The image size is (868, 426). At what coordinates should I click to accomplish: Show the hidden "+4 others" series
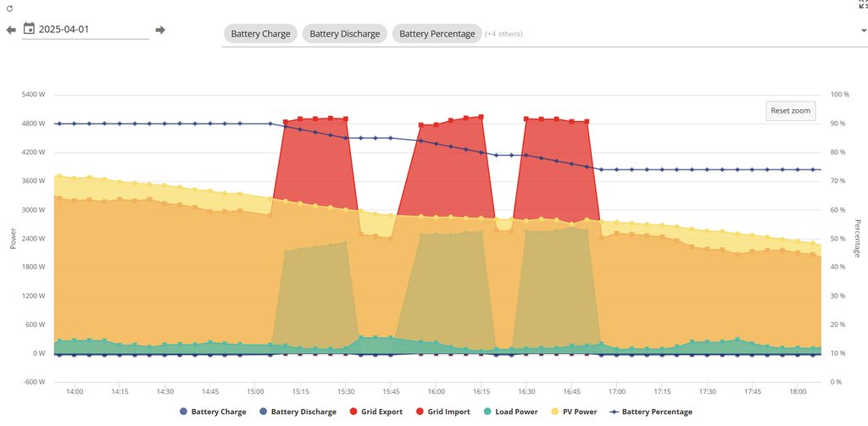(504, 34)
